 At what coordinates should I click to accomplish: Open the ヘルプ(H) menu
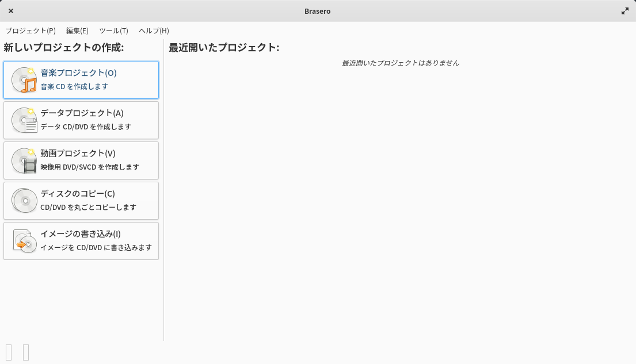[154, 31]
